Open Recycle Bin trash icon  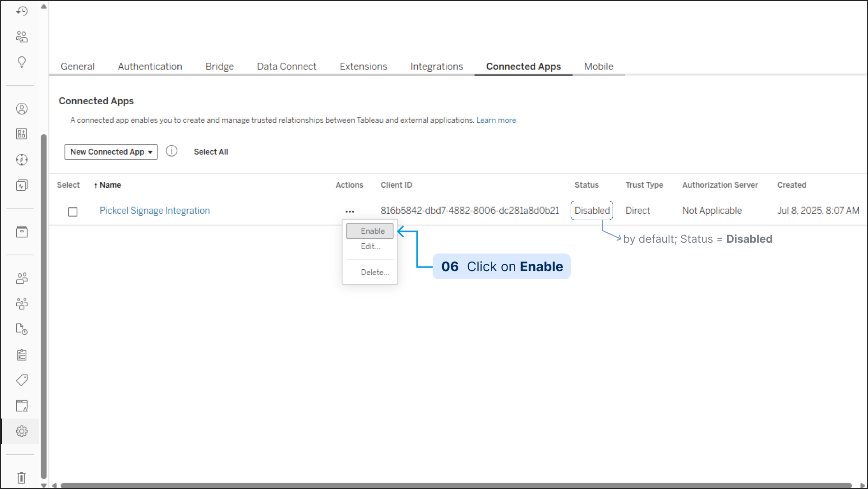click(x=22, y=477)
